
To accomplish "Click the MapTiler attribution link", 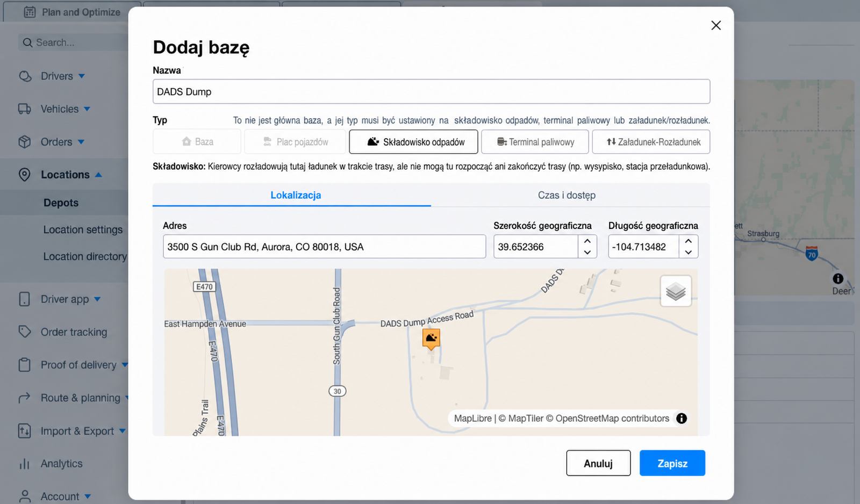I will 521,419.
